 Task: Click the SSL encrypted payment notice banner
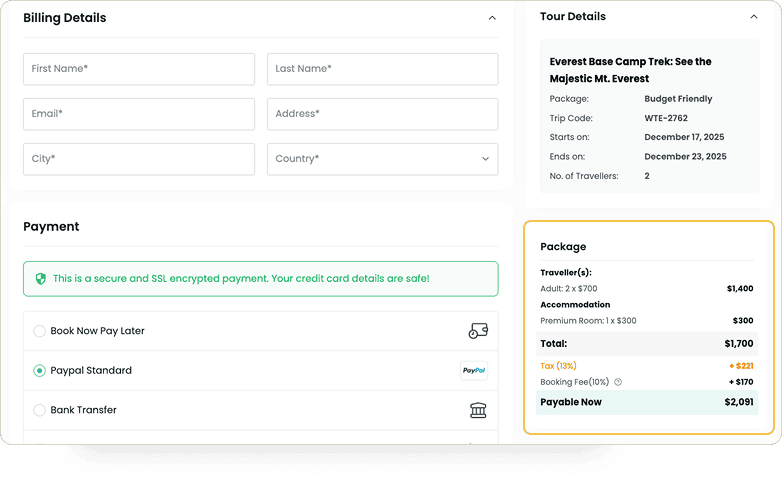click(260, 279)
